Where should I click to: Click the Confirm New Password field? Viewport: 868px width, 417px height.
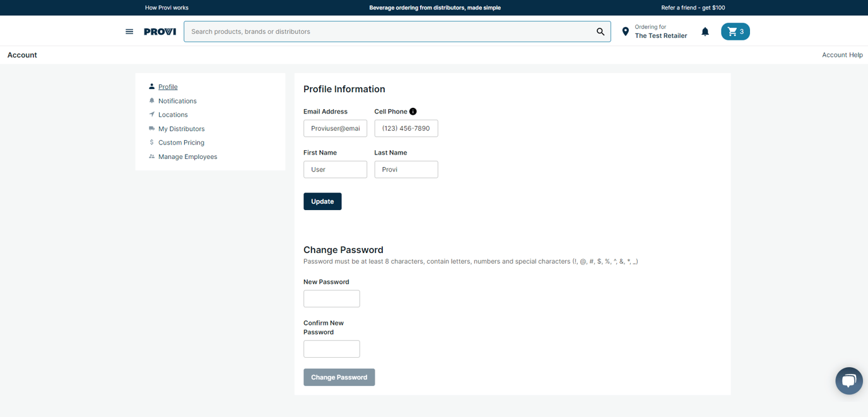[332, 349]
